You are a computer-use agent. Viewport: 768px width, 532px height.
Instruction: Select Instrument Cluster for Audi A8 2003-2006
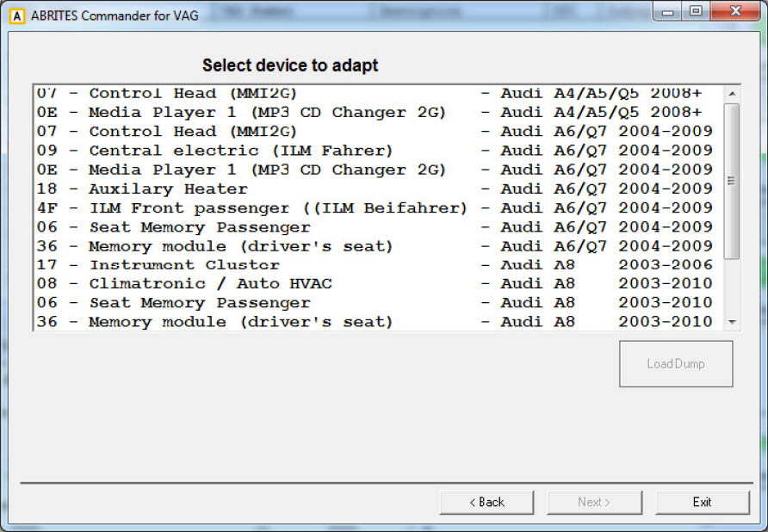(375, 265)
